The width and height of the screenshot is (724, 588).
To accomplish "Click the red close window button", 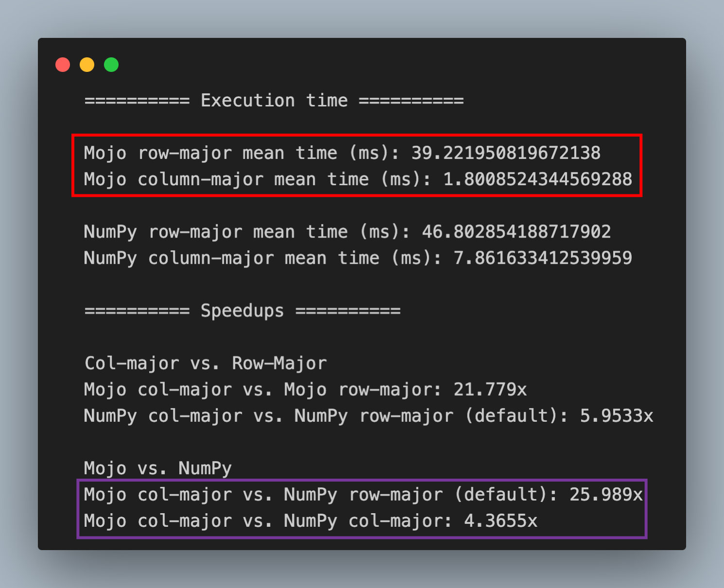I will click(63, 65).
